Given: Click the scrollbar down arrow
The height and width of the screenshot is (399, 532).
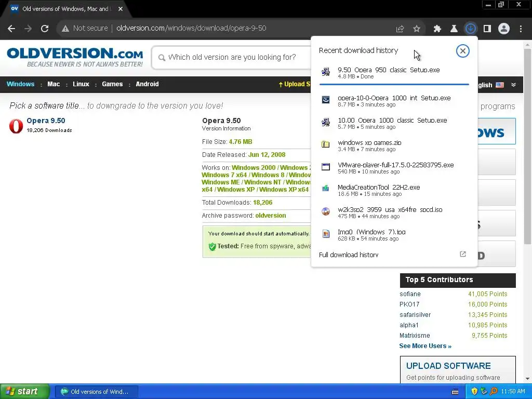Looking at the screenshot, I should coord(527,379).
